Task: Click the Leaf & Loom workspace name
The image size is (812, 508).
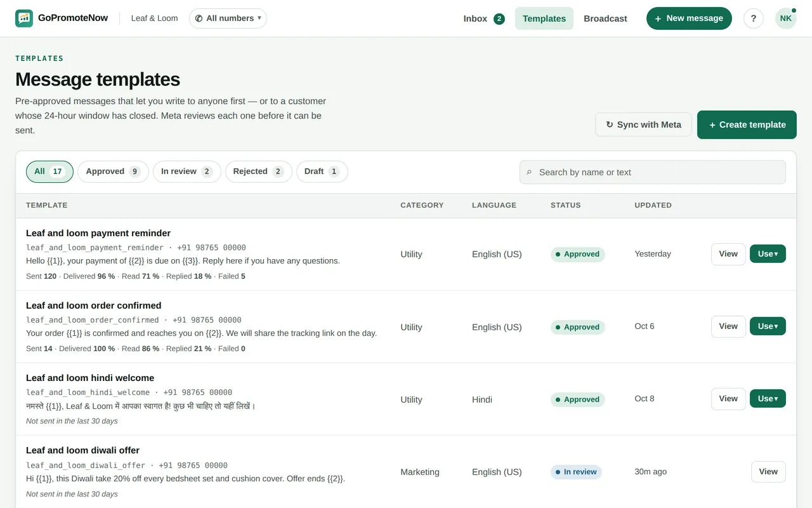Action: (154, 18)
